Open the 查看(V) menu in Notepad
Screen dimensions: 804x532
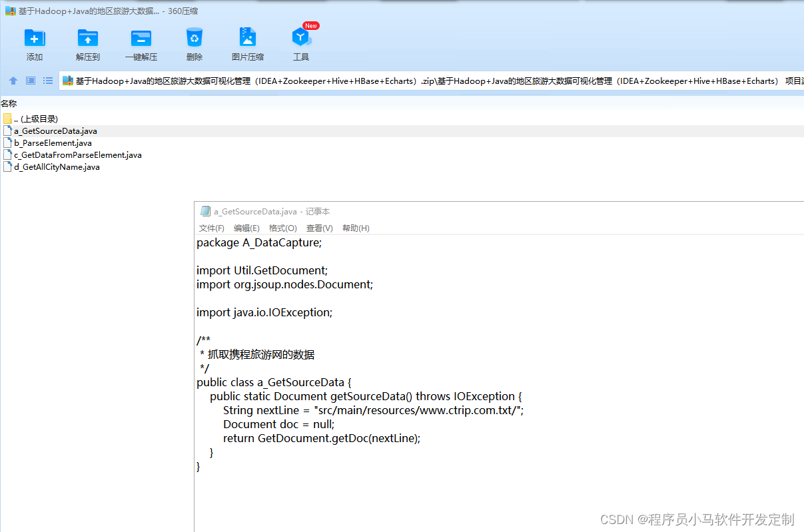click(319, 228)
